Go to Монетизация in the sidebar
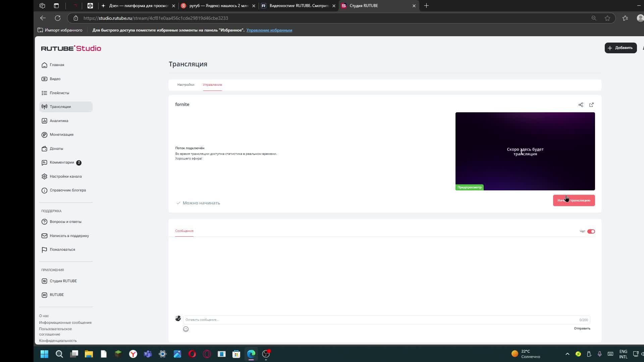The image size is (644, 362). [x=61, y=134]
